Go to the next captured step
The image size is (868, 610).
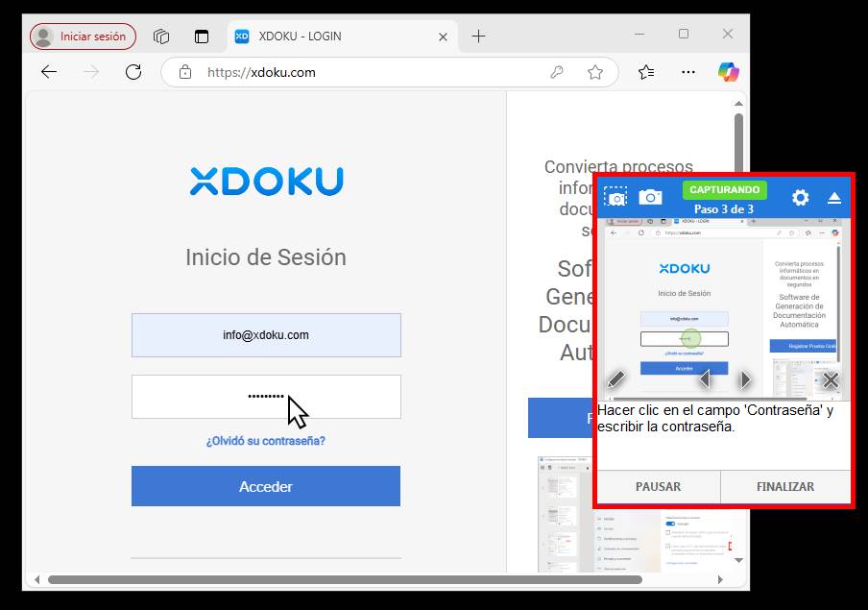point(745,379)
